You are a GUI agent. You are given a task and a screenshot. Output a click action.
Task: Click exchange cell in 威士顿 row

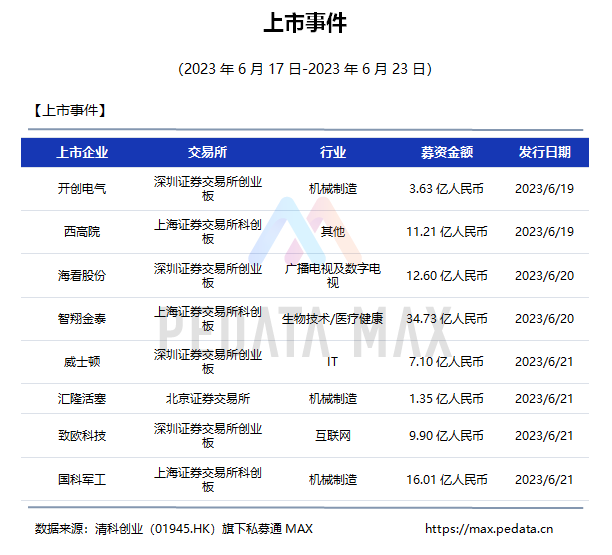[x=208, y=362]
